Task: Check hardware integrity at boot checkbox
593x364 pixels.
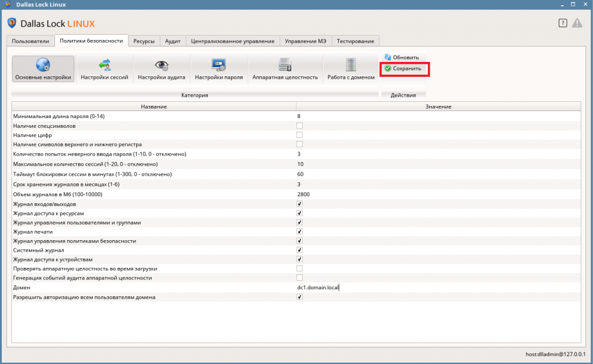Action: point(299,269)
